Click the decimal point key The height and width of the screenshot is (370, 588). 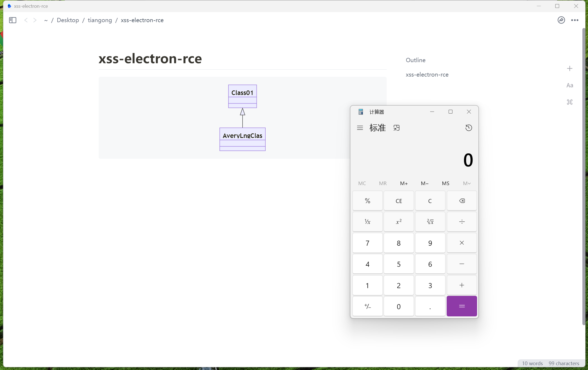(430, 306)
